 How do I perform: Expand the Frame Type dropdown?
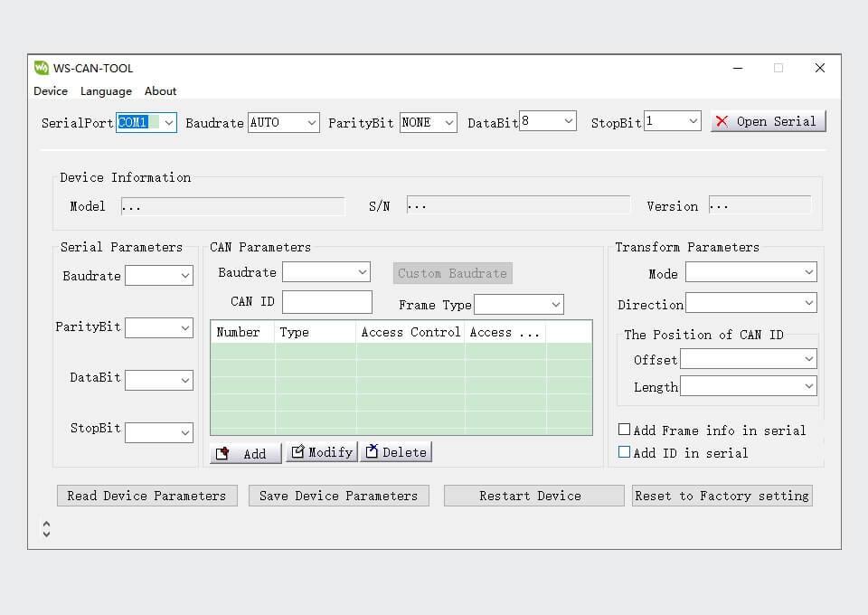[x=555, y=305]
